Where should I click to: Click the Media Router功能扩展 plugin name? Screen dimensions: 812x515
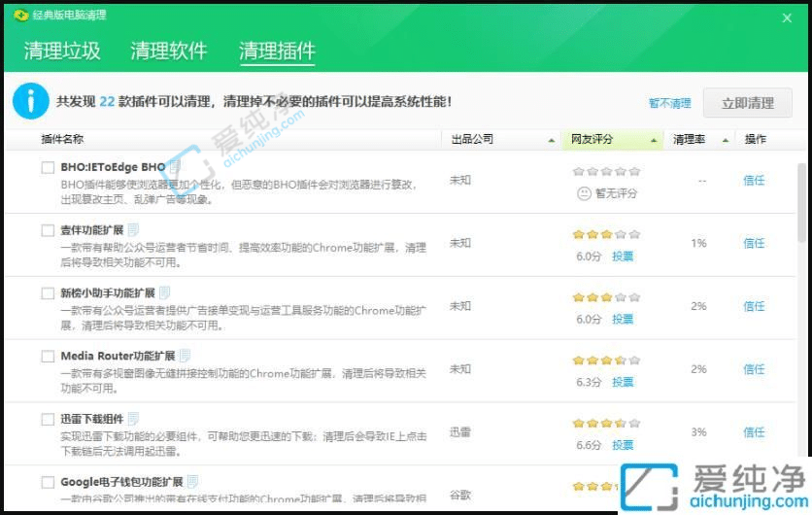tap(118, 356)
